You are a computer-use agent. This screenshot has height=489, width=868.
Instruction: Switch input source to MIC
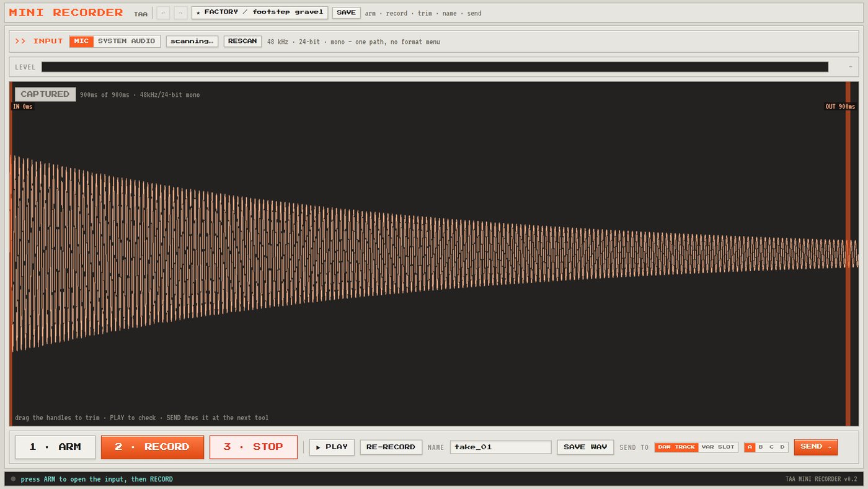click(x=82, y=41)
